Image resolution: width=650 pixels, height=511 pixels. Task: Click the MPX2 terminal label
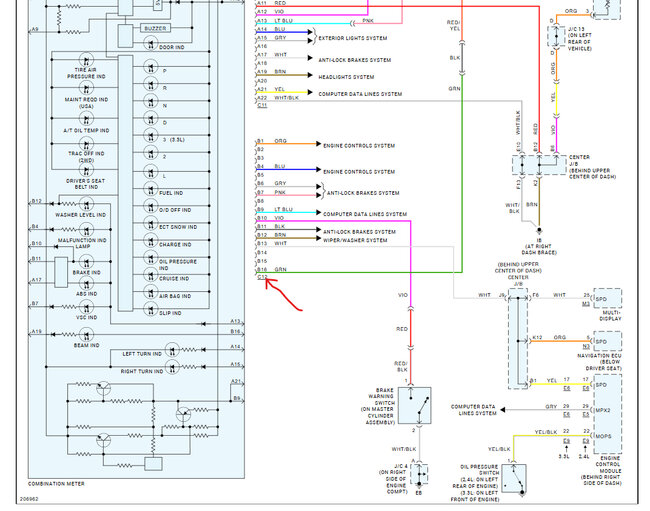(x=603, y=410)
